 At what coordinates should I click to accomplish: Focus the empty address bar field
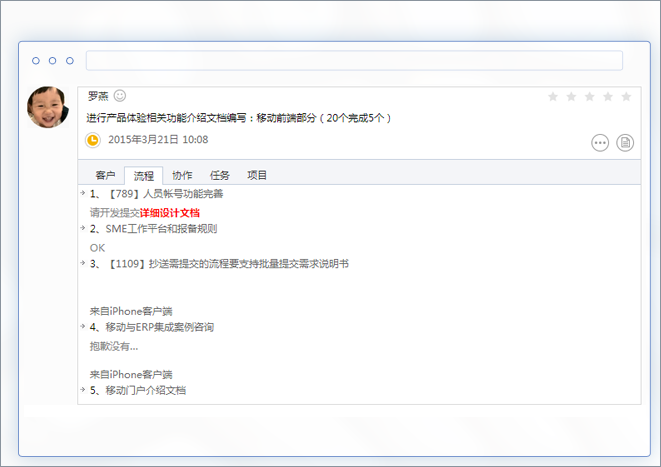(354, 61)
